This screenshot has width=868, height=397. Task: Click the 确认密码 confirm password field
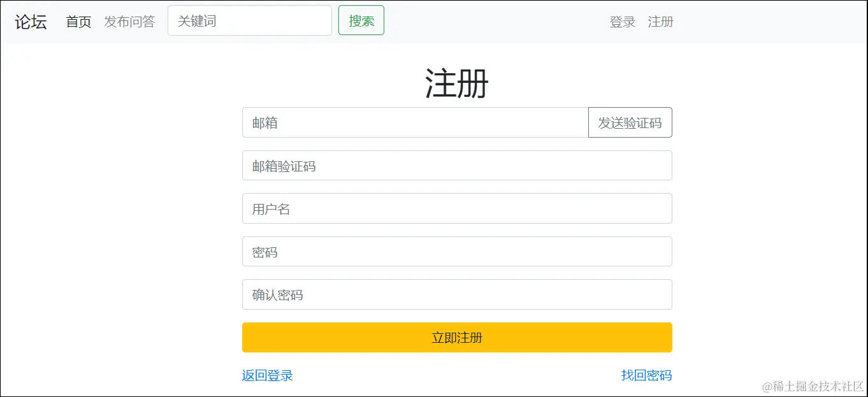[x=457, y=294]
